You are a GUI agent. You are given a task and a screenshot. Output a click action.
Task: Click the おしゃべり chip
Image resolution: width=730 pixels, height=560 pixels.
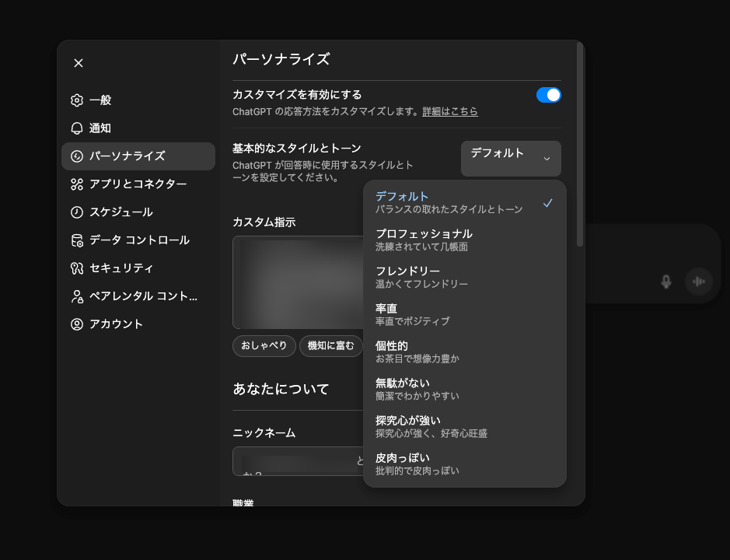coord(264,345)
